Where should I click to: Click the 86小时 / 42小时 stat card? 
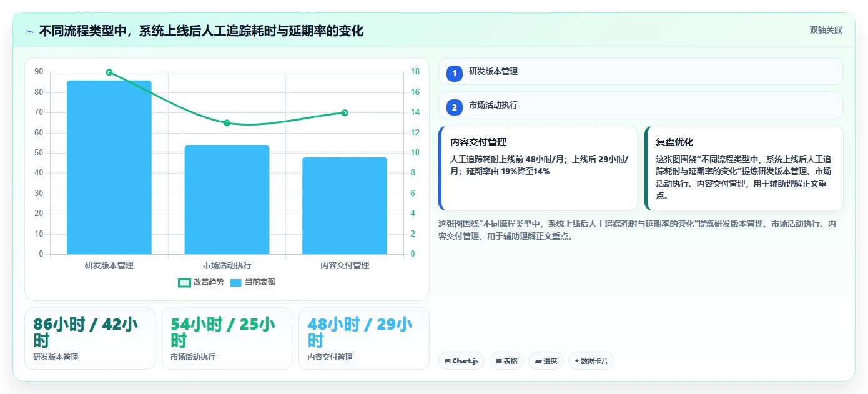[90, 338]
